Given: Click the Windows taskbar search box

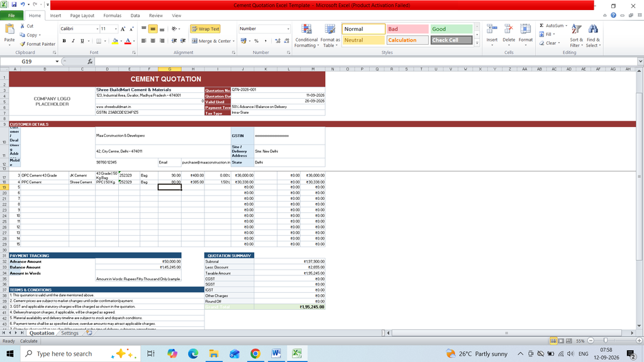Looking at the screenshot, I should click(65, 354).
